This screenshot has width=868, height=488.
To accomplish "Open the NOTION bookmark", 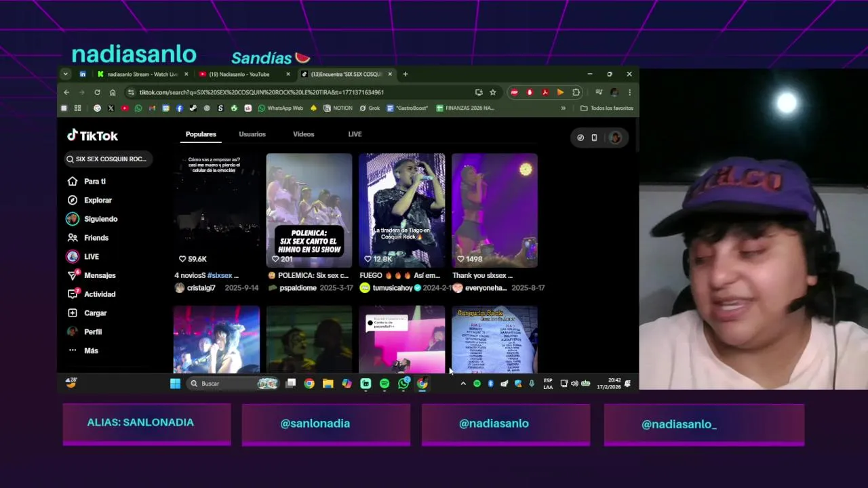I will tap(338, 108).
